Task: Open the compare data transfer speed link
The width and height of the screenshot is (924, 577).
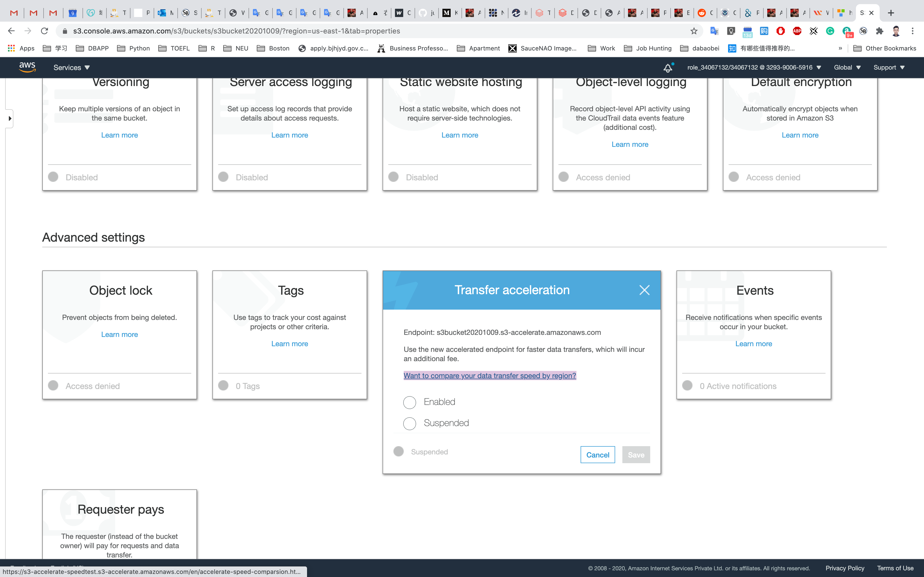Action: point(490,376)
